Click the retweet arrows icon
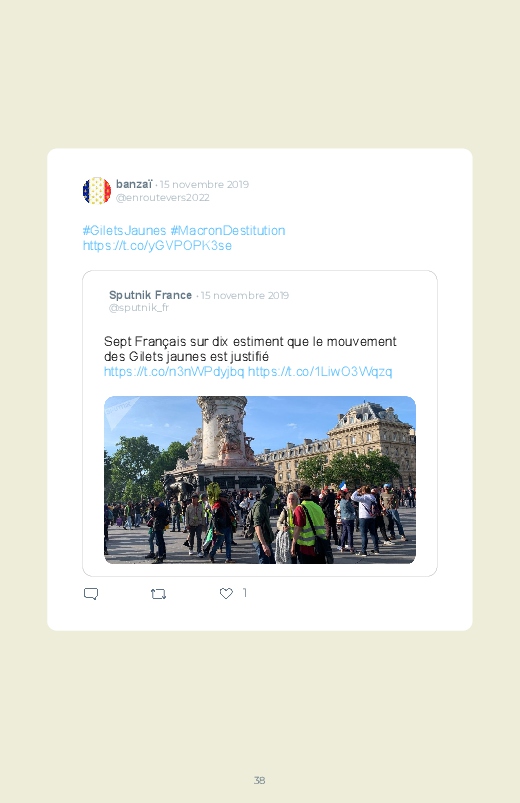 (x=158, y=594)
